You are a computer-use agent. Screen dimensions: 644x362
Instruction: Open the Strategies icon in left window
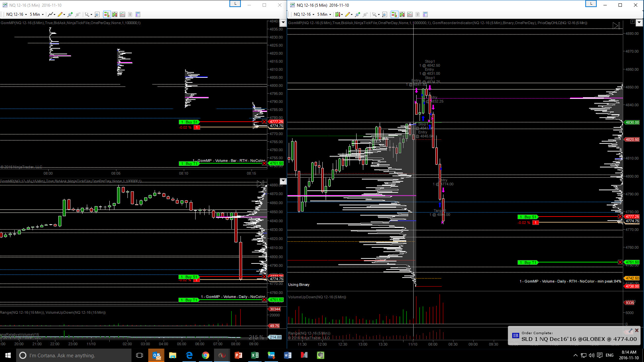(x=130, y=14)
